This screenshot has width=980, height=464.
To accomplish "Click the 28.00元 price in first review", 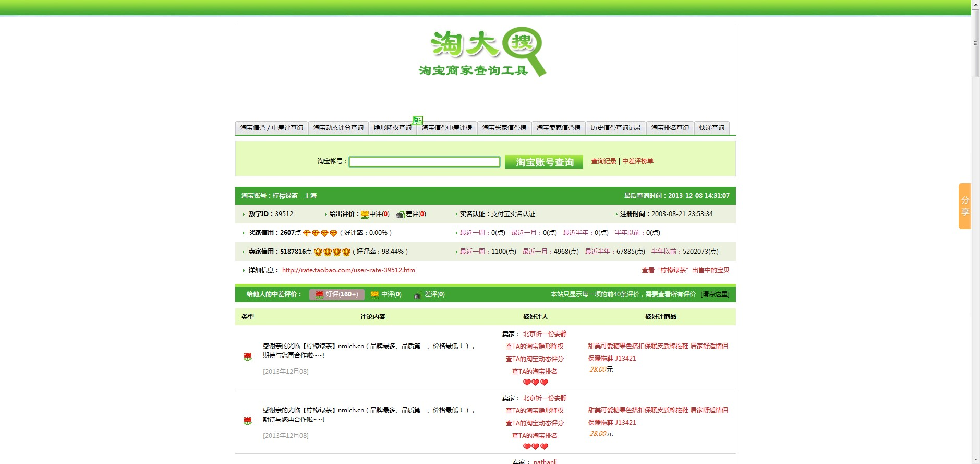I will [x=601, y=370].
